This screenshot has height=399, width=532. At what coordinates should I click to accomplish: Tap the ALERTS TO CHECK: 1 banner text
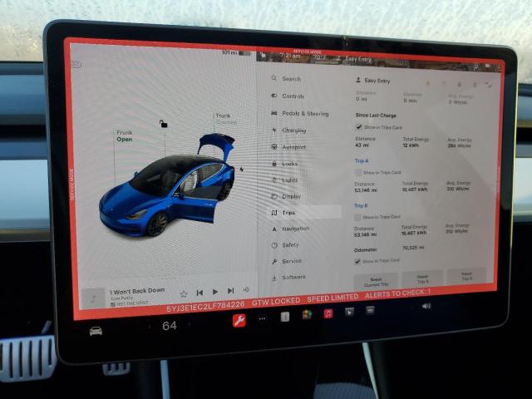click(397, 293)
